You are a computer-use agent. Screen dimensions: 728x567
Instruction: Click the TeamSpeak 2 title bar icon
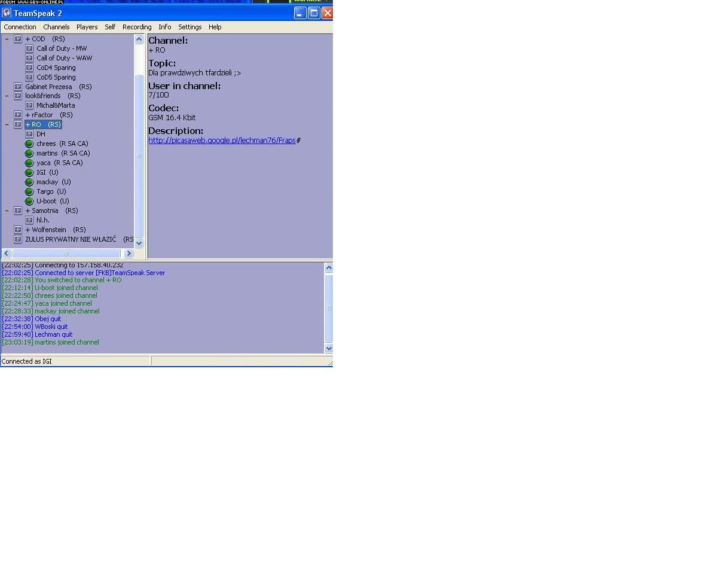[7, 13]
